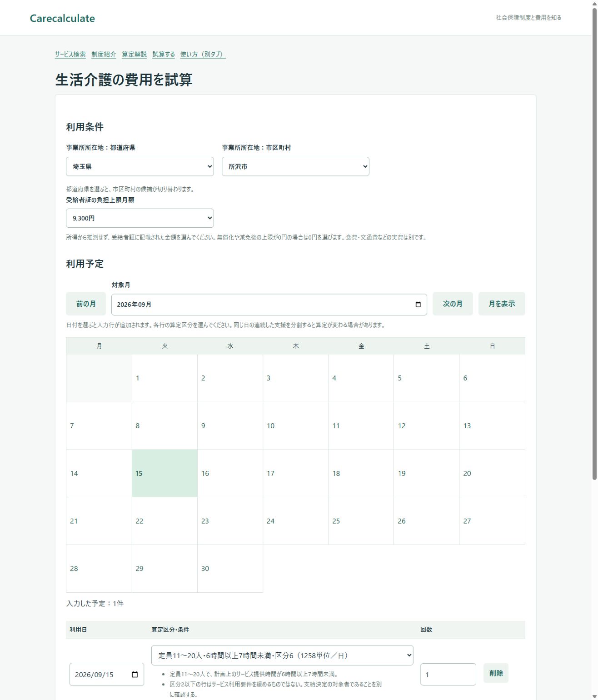Image resolution: width=598 pixels, height=700 pixels.
Task: Select day 30 in the calendar
Action: [230, 569]
